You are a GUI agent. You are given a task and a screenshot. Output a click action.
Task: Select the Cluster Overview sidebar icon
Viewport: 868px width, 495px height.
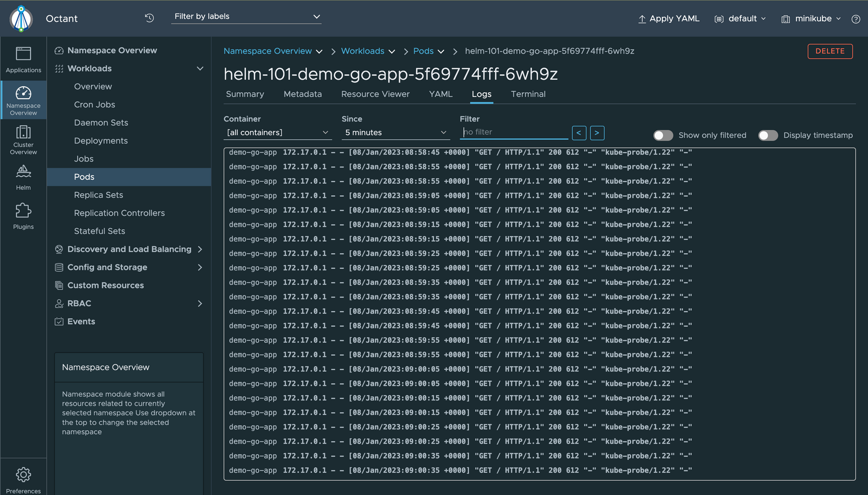(23, 139)
